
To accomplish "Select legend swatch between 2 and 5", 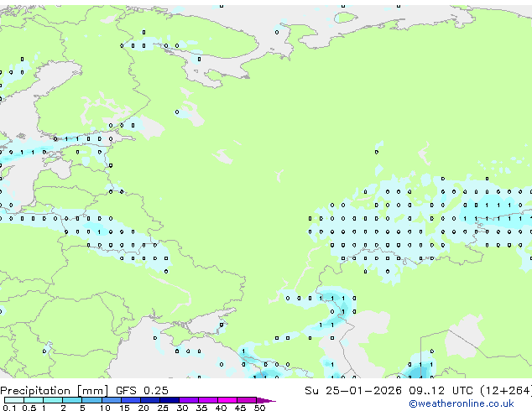I will pos(72,400).
